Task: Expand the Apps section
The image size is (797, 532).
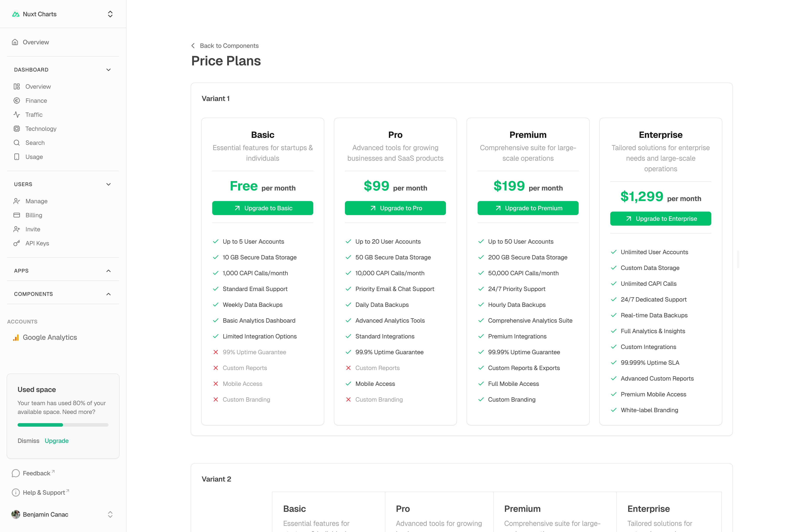Action: [108, 271]
